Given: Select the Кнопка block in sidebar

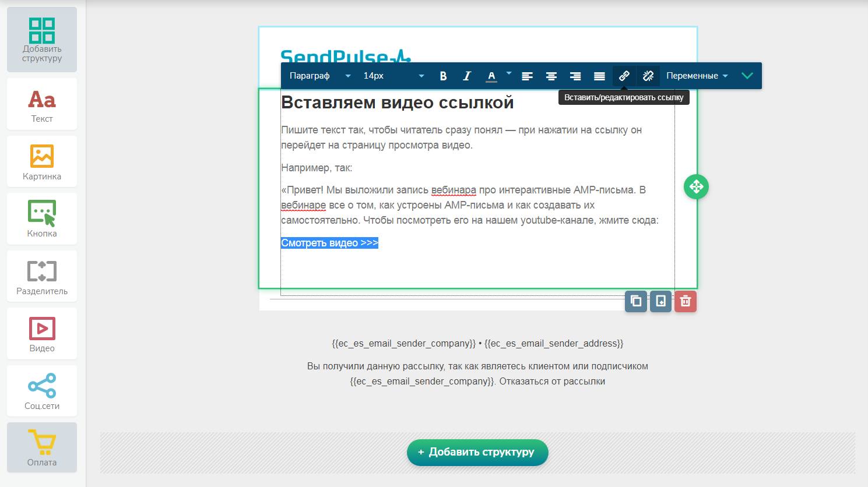Looking at the screenshot, I should tap(42, 218).
